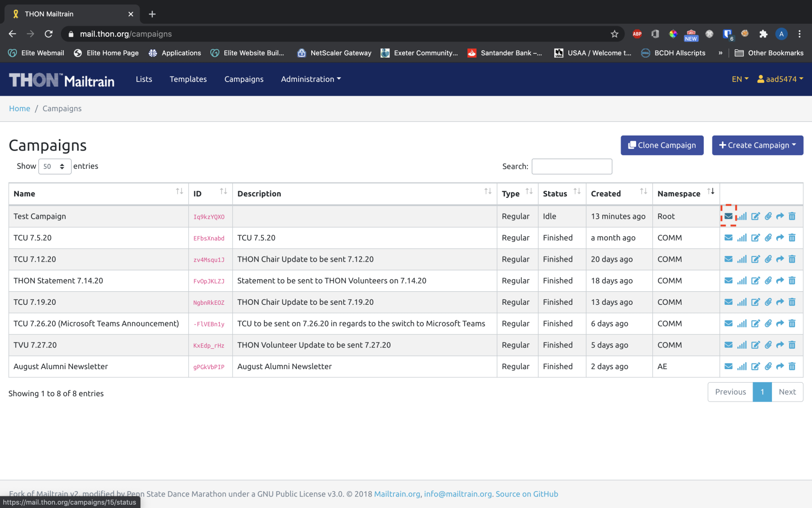View statistics chart icon for TCU 7.5.20
Image resolution: width=812 pixels, height=508 pixels.
[742, 238]
